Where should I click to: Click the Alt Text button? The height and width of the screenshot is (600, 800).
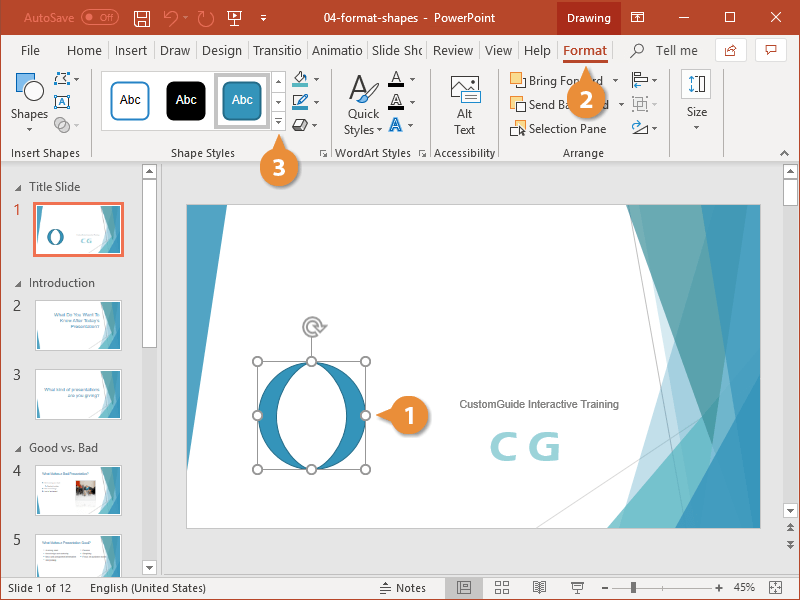(x=464, y=103)
